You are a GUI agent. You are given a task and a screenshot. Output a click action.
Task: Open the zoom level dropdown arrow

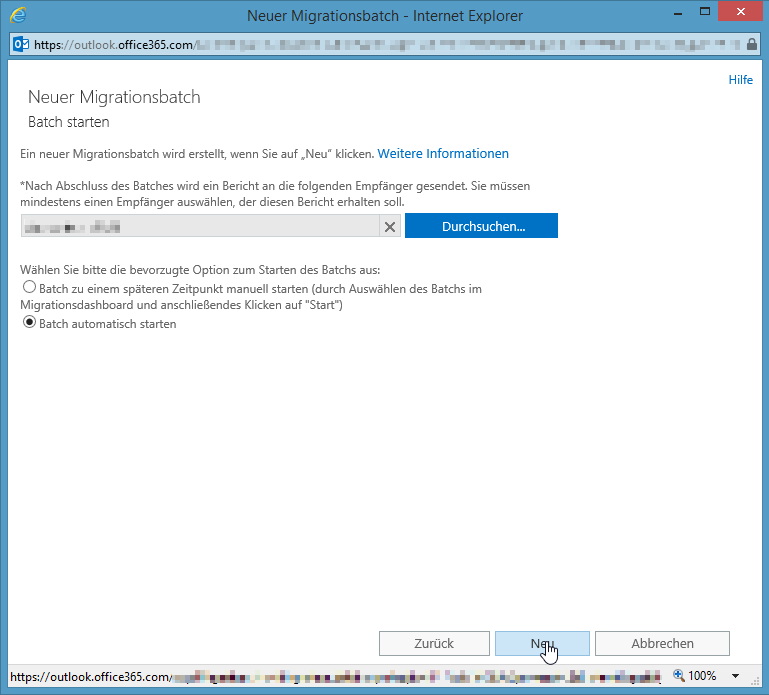pyautogui.click(x=737, y=675)
